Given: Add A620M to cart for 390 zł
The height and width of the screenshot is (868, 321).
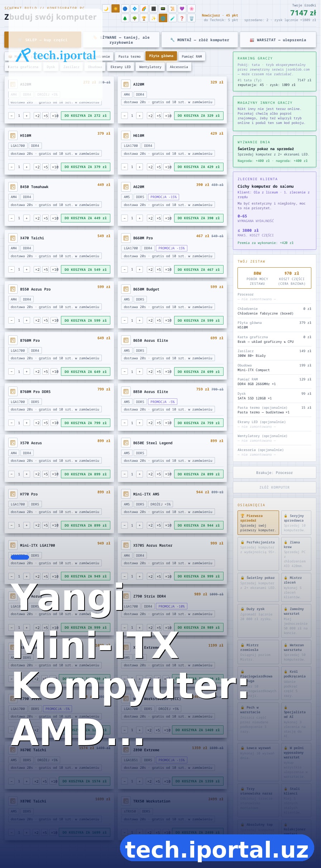Looking at the screenshot, I should pos(198,218).
